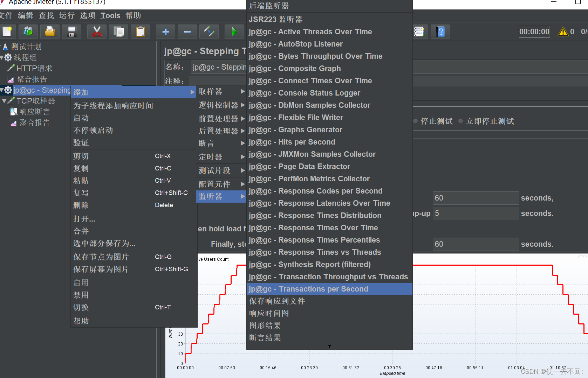The height and width of the screenshot is (378, 588).
Task: Expand the 取样器 submenu
Action: [221, 92]
